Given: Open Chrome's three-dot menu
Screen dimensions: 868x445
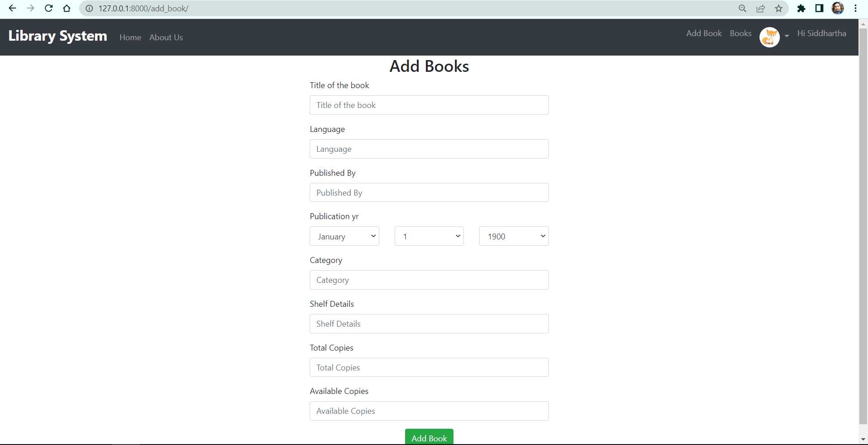Looking at the screenshot, I should click(x=856, y=8).
